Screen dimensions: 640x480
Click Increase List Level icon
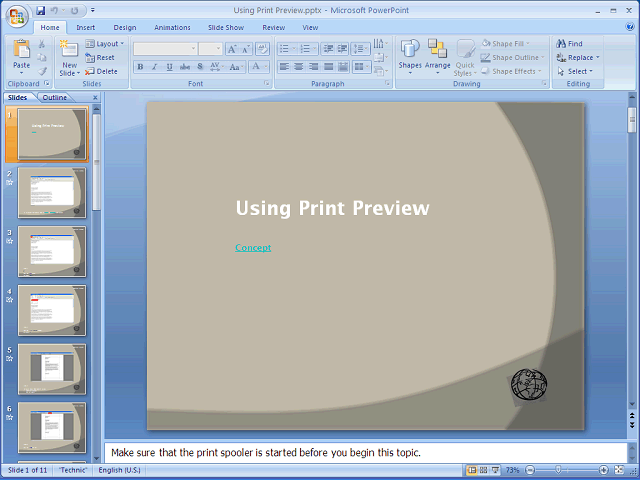tap(342, 49)
